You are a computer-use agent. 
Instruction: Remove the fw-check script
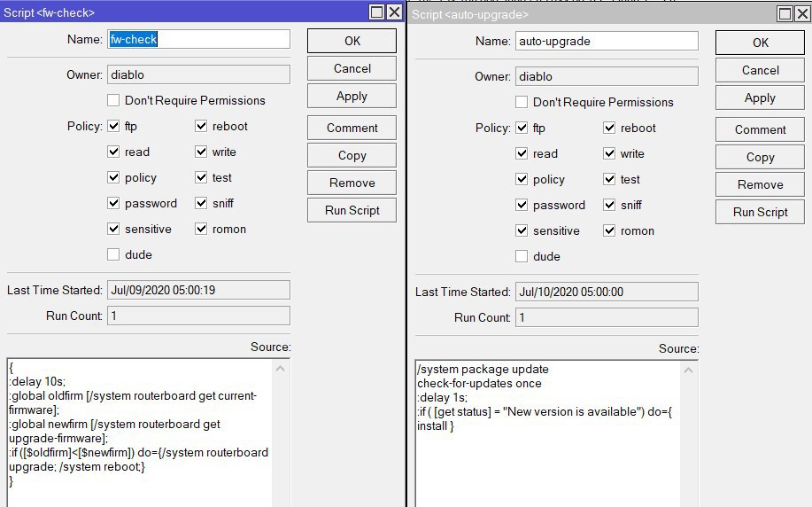click(352, 183)
